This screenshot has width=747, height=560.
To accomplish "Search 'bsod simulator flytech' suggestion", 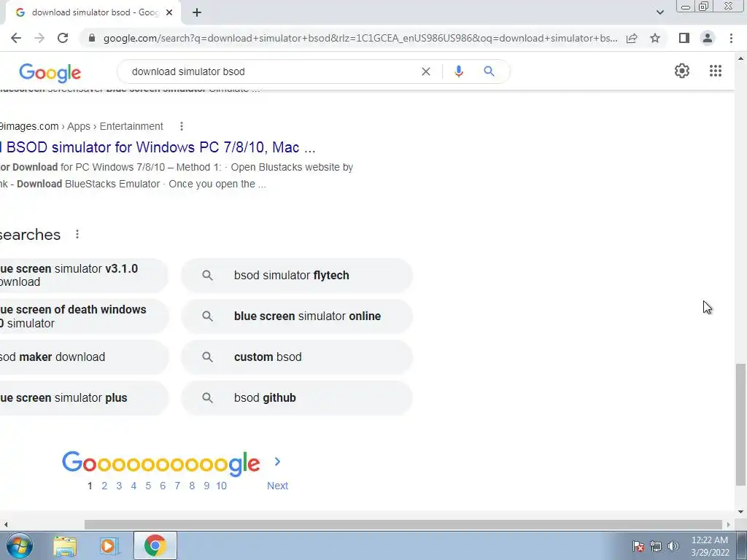I will pyautogui.click(x=297, y=275).
